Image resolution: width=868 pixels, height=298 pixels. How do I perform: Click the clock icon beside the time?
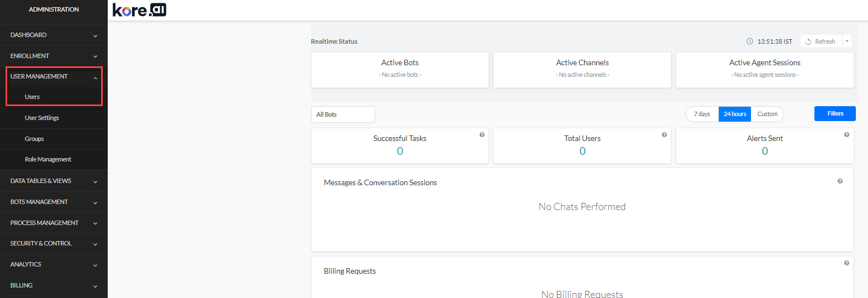click(x=750, y=41)
